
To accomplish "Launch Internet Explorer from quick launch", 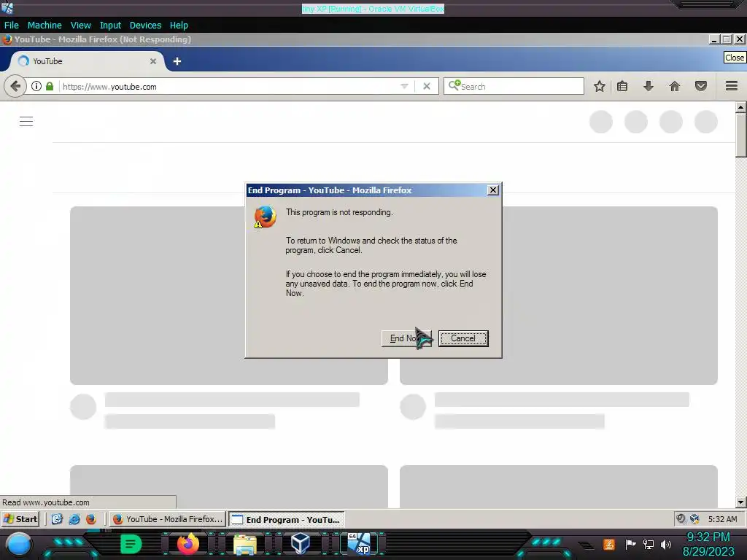I will 74,519.
